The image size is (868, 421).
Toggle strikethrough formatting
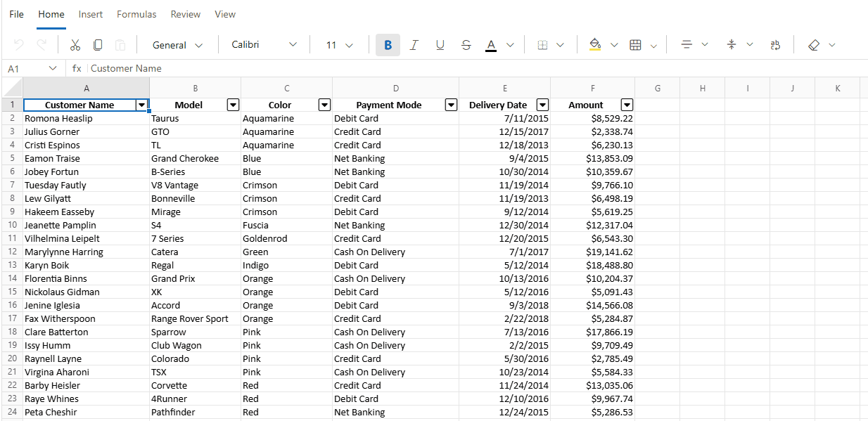pyautogui.click(x=466, y=44)
